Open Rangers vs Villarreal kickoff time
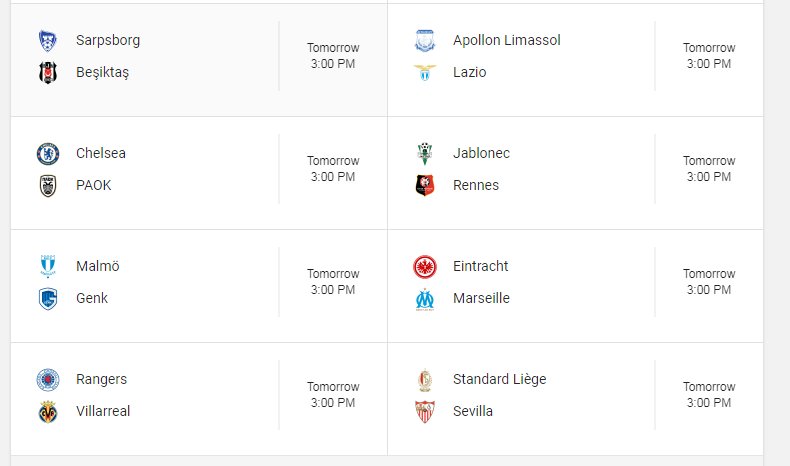790x466 pixels. click(x=333, y=394)
